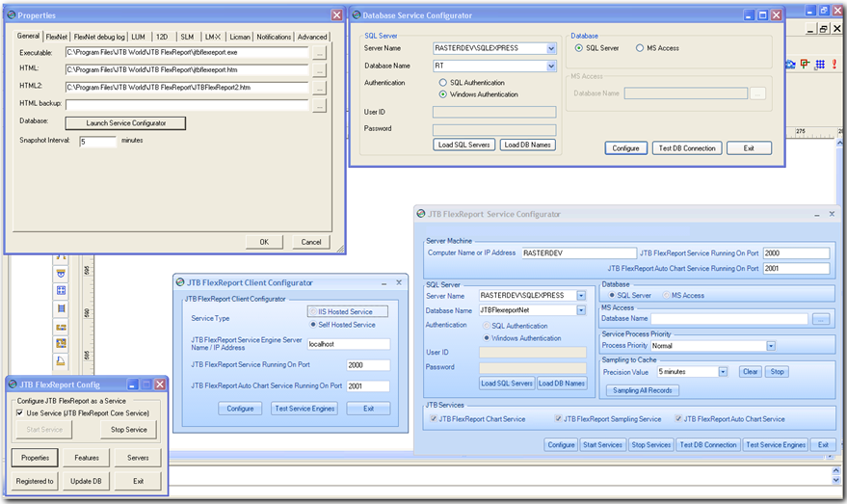Toggle JTB FlexReport Sampling Service checkbox
The image size is (847, 504).
tap(558, 418)
